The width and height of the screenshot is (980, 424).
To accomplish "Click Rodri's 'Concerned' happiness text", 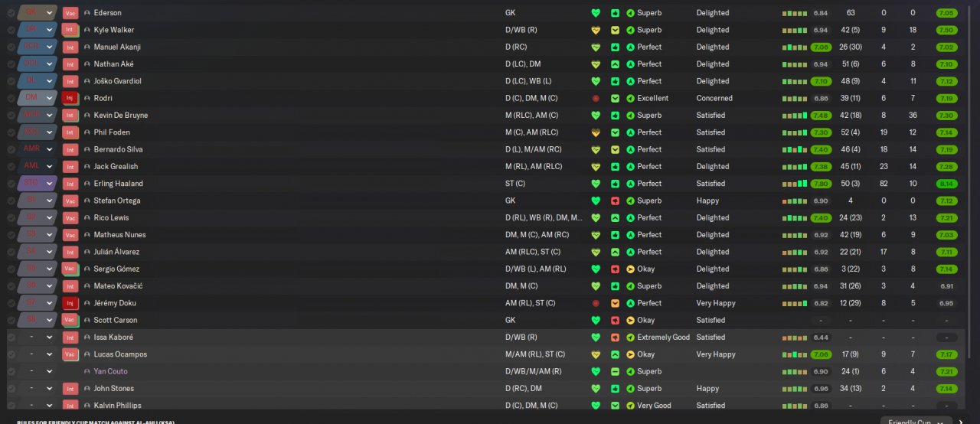I will tap(714, 98).
